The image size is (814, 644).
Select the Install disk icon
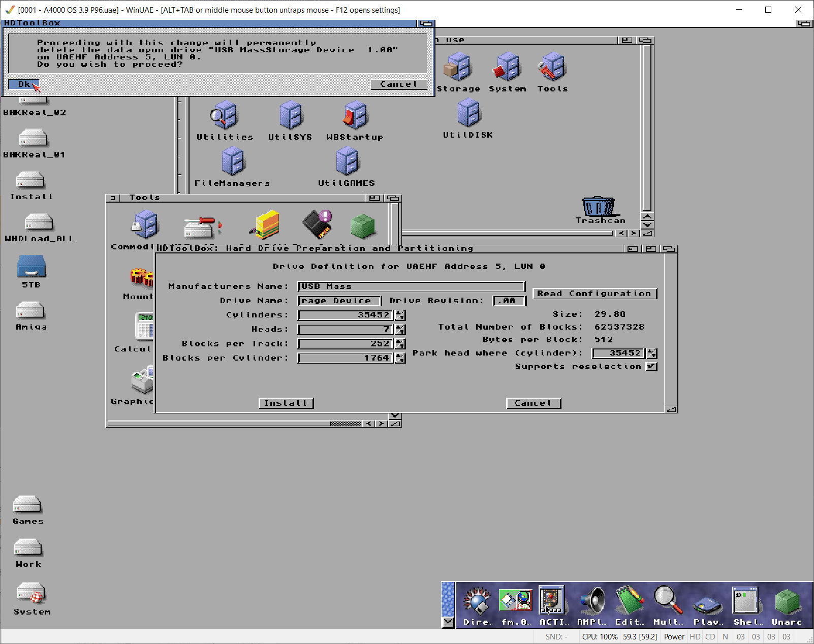tap(30, 180)
